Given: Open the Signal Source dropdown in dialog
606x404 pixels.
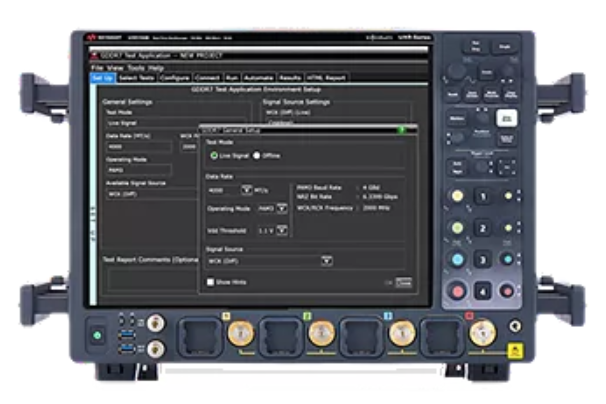Looking at the screenshot, I should coord(327,261).
